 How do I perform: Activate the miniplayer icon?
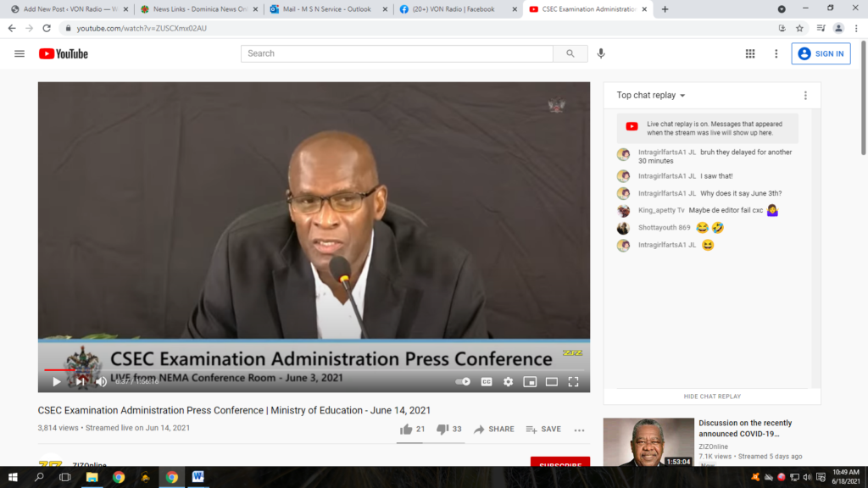tap(530, 382)
